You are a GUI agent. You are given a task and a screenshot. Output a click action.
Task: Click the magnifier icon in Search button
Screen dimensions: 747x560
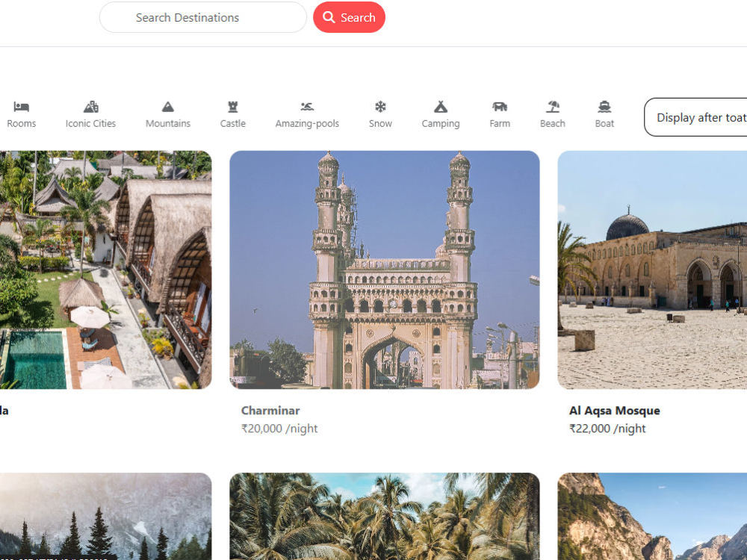(x=329, y=17)
